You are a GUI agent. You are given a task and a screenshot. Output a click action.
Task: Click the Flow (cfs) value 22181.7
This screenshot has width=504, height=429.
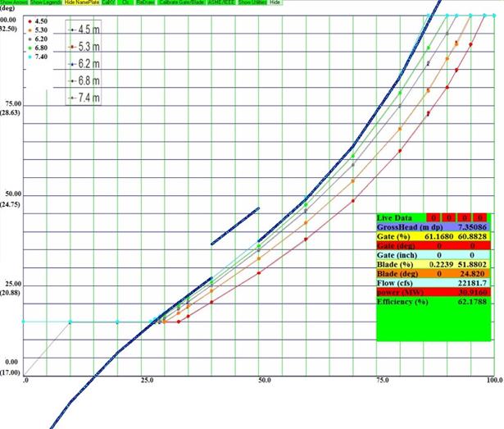click(470, 284)
